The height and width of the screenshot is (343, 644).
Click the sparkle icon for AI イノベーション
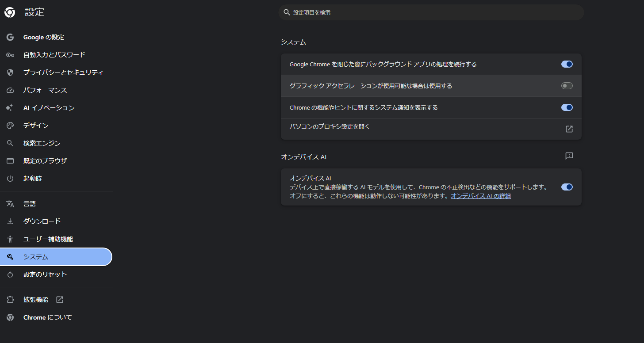(x=10, y=108)
